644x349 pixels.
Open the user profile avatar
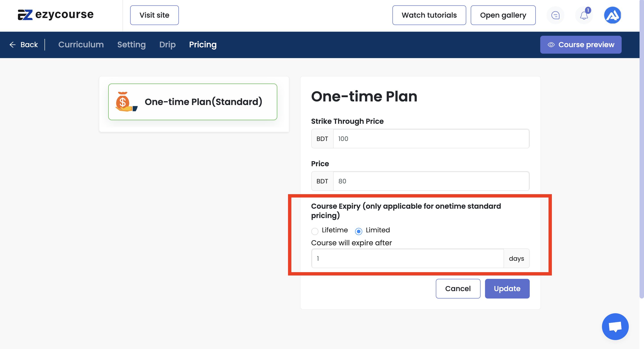[x=612, y=15]
